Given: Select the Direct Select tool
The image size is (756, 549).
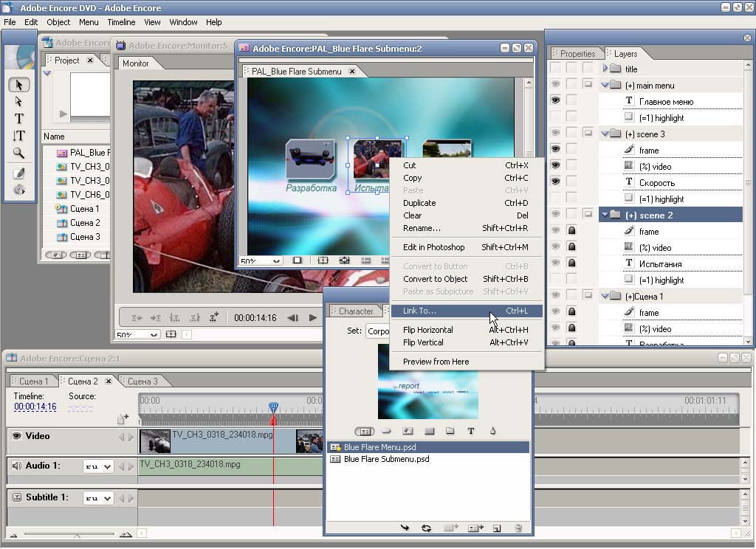Looking at the screenshot, I should click(x=19, y=102).
